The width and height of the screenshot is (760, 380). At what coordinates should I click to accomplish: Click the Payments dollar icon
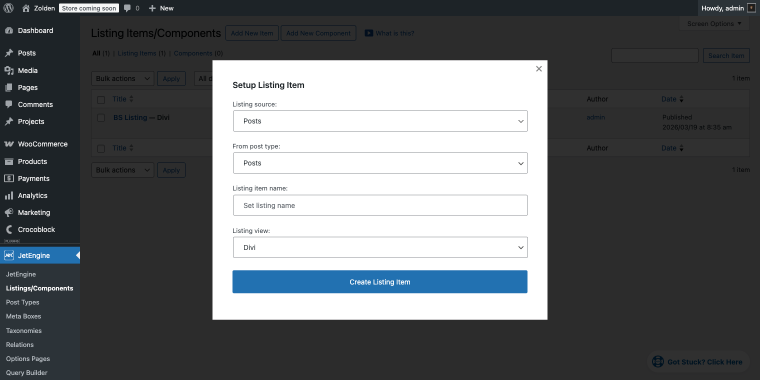click(9, 178)
